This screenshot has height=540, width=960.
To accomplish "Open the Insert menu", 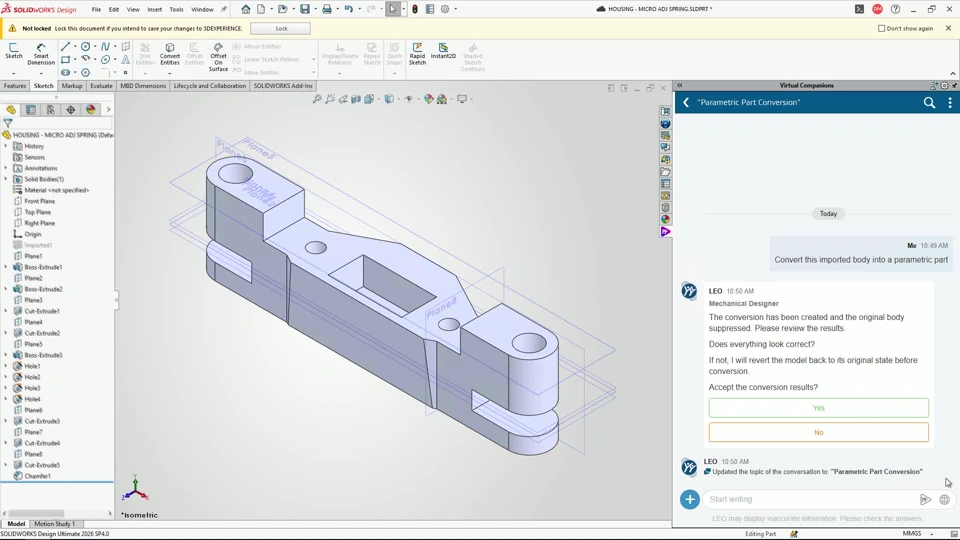I will click(x=154, y=10).
